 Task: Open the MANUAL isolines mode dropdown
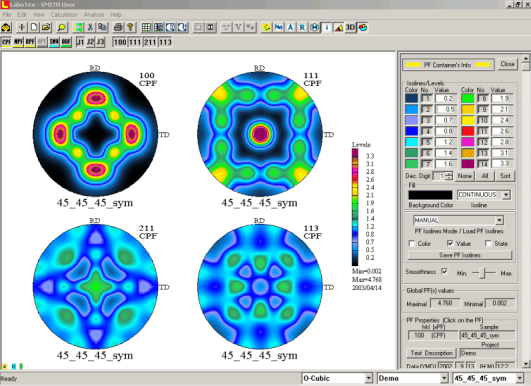point(499,220)
